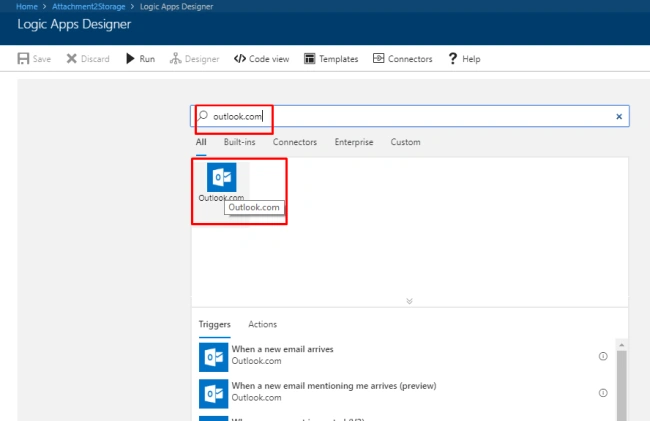Image resolution: width=650 pixels, height=421 pixels.
Task: Show info for email mentioning me trigger
Action: pos(603,392)
